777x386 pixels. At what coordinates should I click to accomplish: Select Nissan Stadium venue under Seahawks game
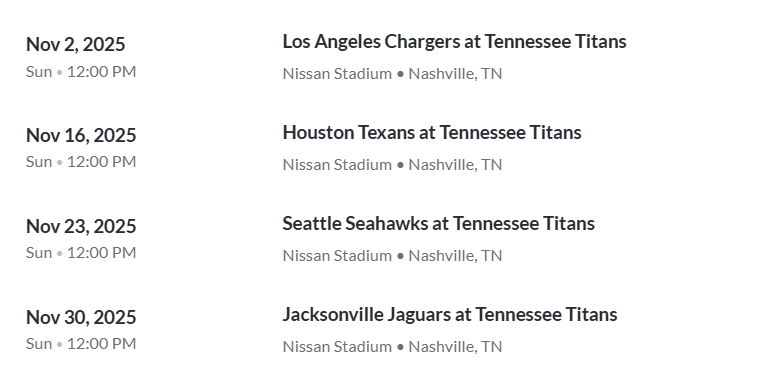[x=337, y=256]
